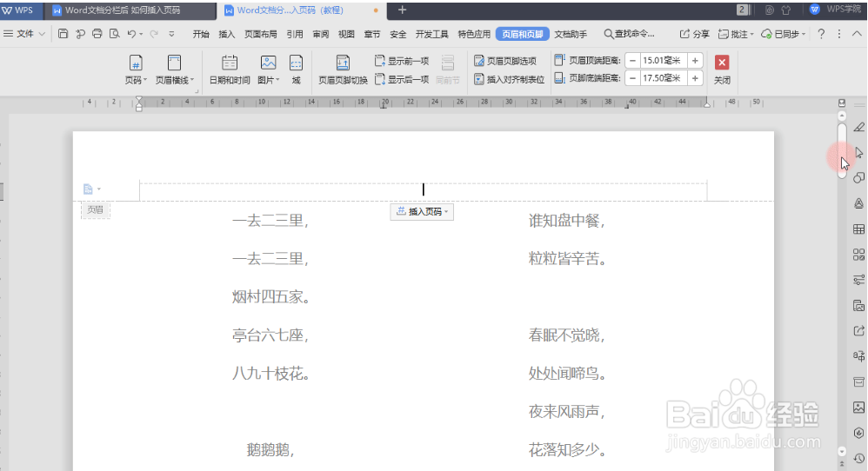
Task: Switch to the 视图 tab
Action: (346, 34)
